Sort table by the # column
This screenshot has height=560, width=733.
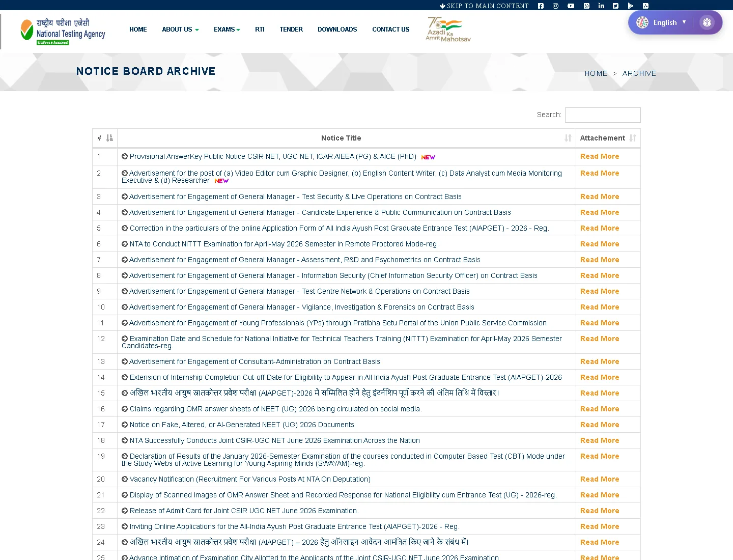tap(105, 138)
